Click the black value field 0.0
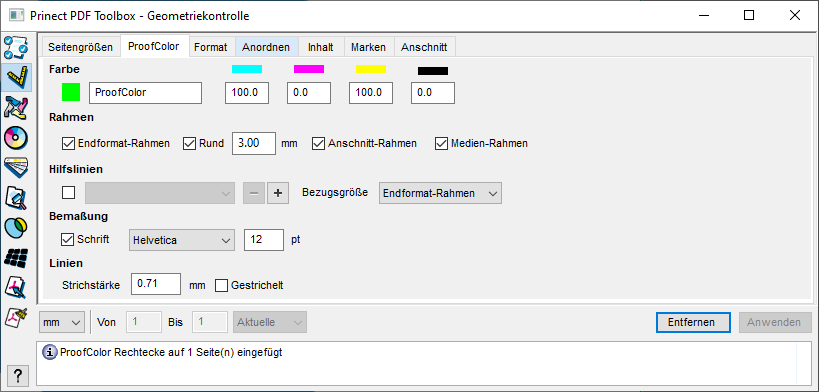The height and width of the screenshot is (392, 819). point(432,93)
